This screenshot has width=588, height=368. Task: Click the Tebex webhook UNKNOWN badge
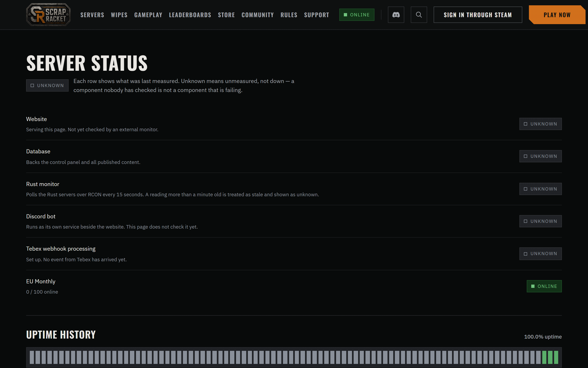tap(540, 254)
